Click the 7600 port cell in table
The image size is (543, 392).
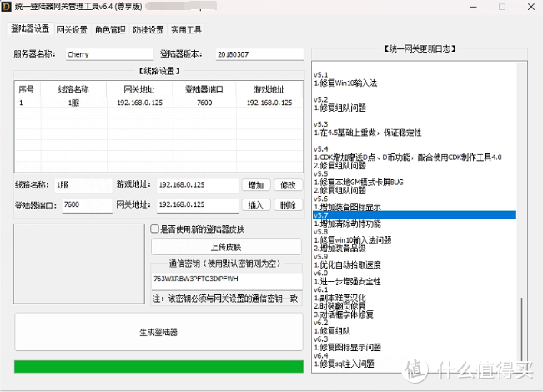[204, 103]
